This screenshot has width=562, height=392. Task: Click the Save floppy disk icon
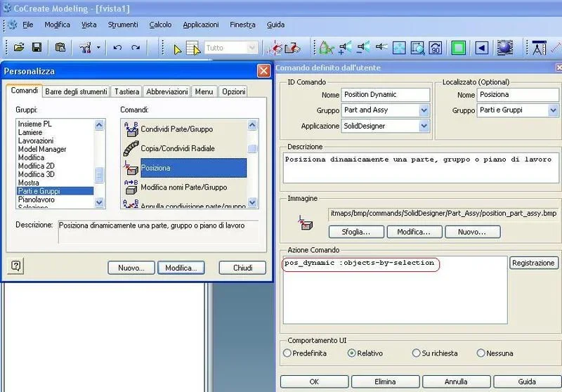coord(37,48)
